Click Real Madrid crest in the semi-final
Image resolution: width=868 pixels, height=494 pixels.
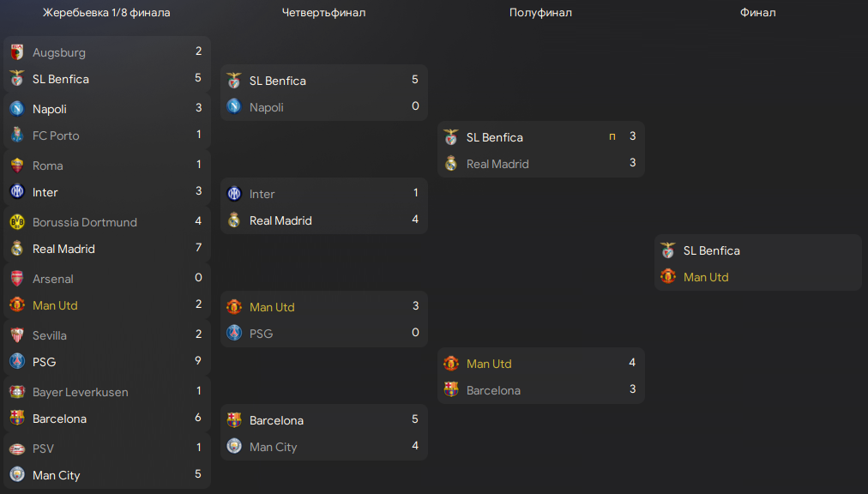click(451, 163)
